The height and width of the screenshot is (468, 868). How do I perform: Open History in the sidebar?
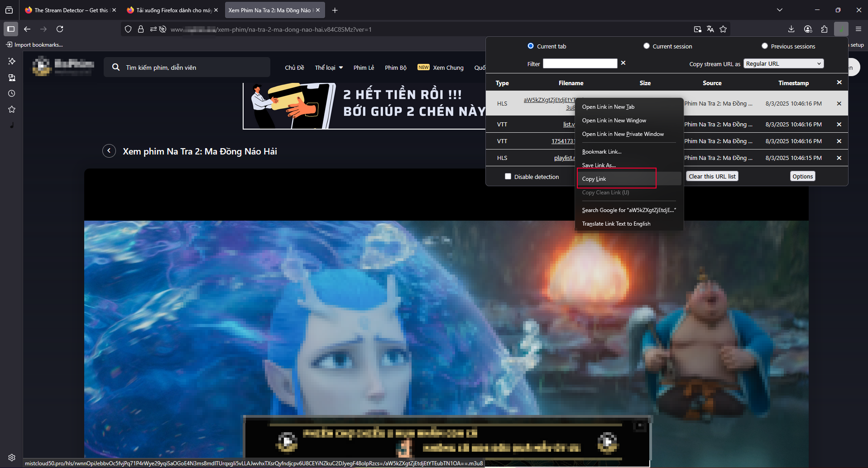(12, 93)
